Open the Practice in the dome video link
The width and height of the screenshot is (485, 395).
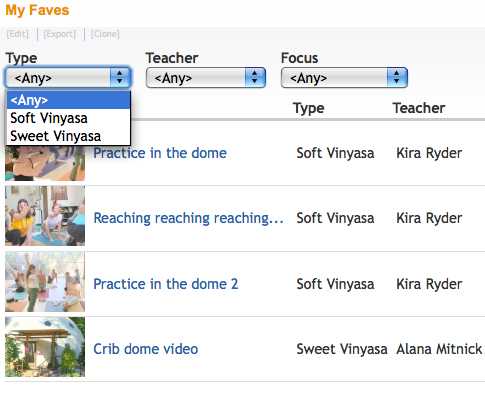point(160,153)
